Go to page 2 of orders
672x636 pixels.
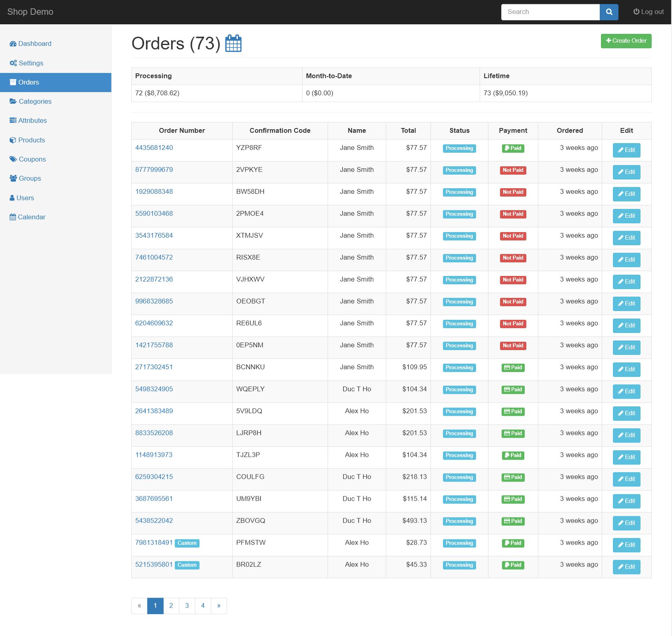coord(171,606)
